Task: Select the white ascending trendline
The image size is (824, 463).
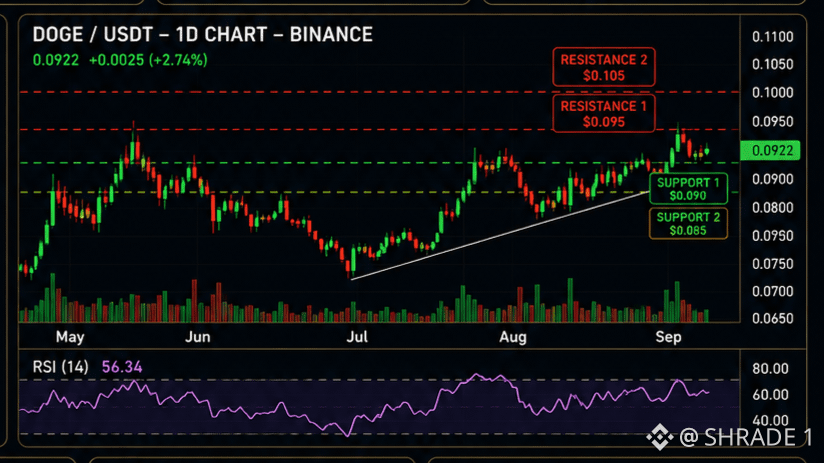Action: coord(499,235)
